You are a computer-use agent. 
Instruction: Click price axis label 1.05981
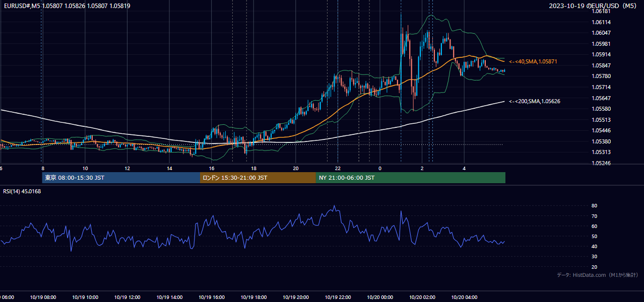click(x=602, y=44)
